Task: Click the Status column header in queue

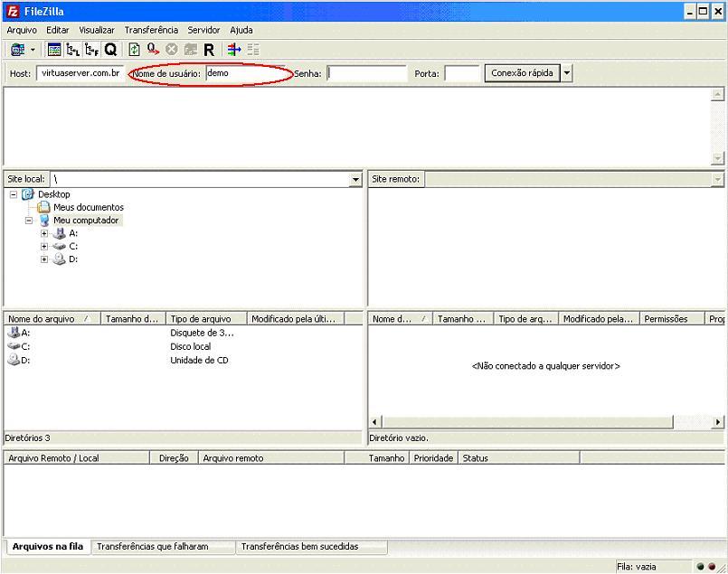Action: [x=518, y=458]
